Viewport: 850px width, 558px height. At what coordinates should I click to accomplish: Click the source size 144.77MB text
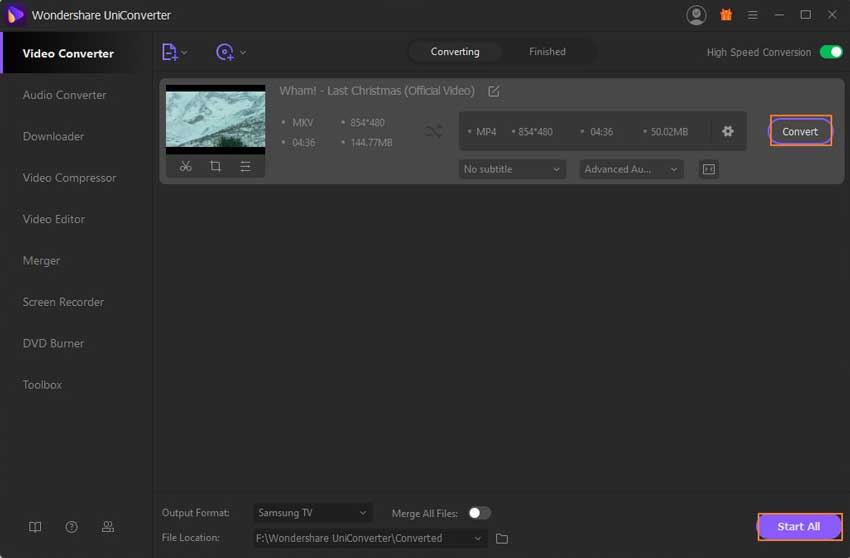pos(371,143)
